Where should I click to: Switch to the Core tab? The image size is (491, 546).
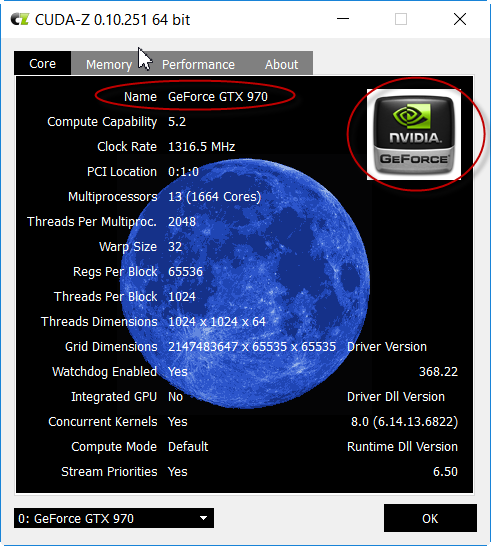[x=42, y=63]
